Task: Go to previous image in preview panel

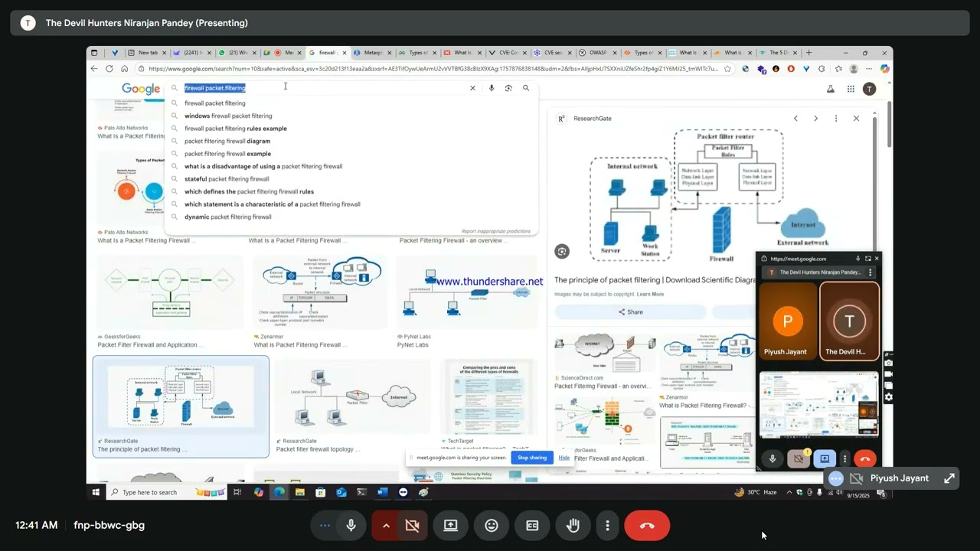Action: click(795, 119)
